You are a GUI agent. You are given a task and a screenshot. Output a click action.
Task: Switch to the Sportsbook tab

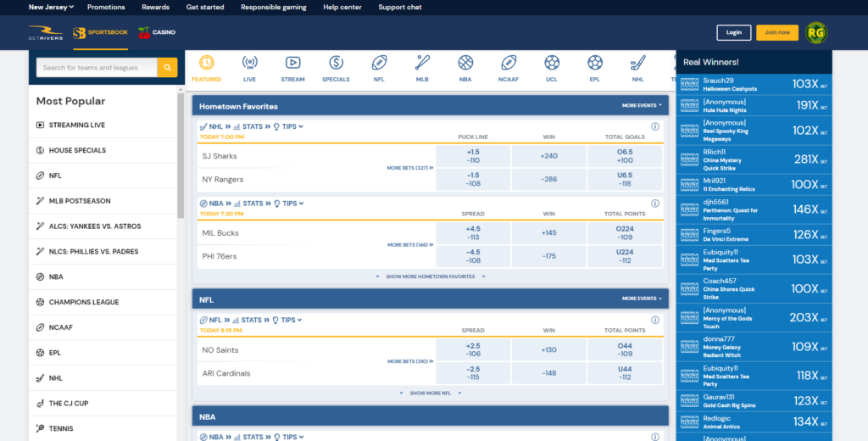pyautogui.click(x=101, y=33)
